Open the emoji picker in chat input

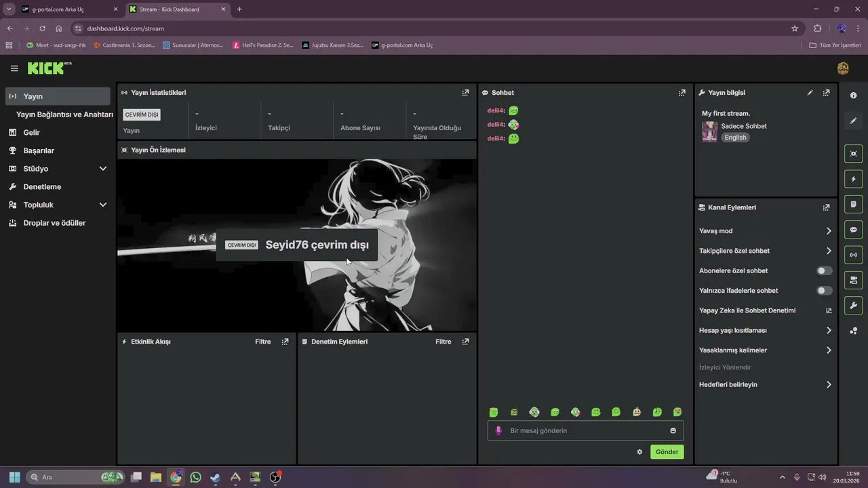673,430
